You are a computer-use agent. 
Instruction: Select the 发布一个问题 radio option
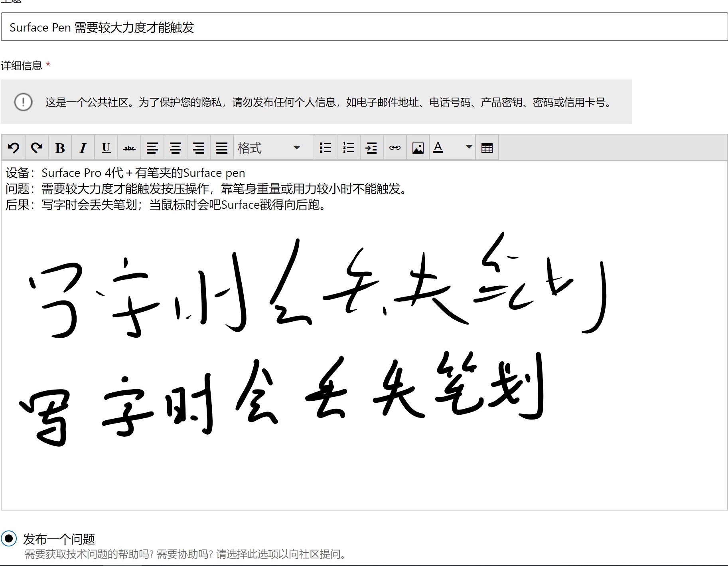click(9, 538)
